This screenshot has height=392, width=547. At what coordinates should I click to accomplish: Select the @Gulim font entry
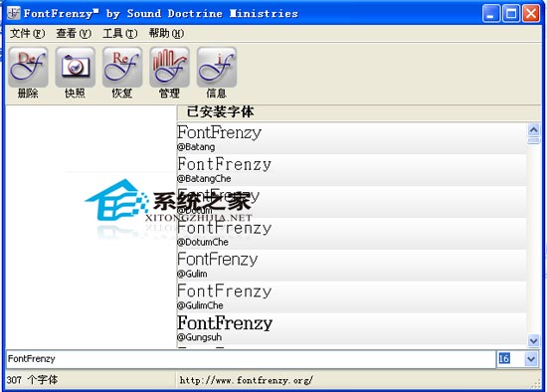(352, 266)
